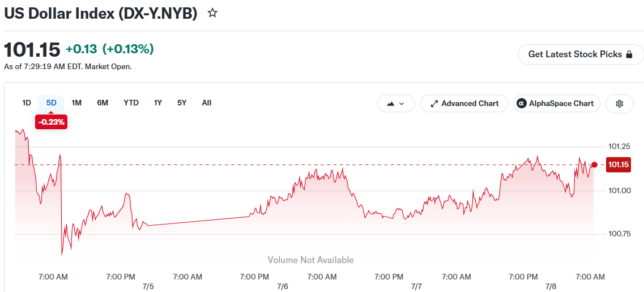Click the 7/8 date label
This screenshot has width=644, height=292.
(x=551, y=286)
